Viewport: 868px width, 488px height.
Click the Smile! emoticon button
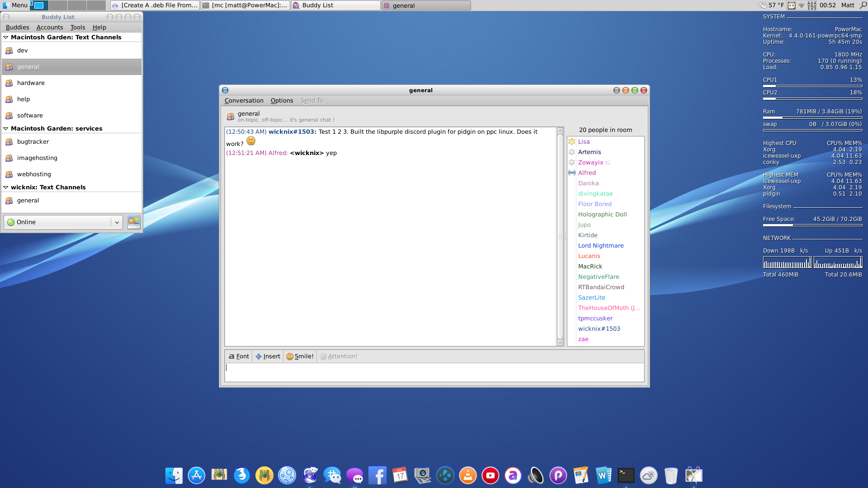(x=300, y=356)
